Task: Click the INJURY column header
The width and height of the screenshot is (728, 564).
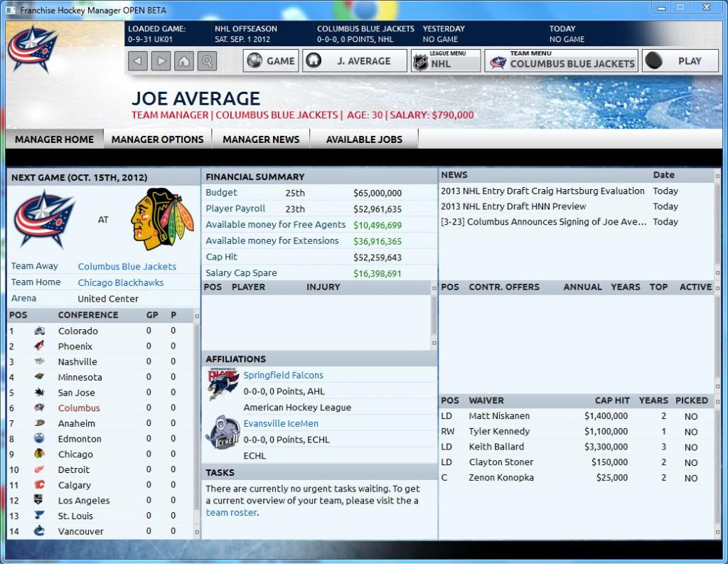Action: point(323,287)
